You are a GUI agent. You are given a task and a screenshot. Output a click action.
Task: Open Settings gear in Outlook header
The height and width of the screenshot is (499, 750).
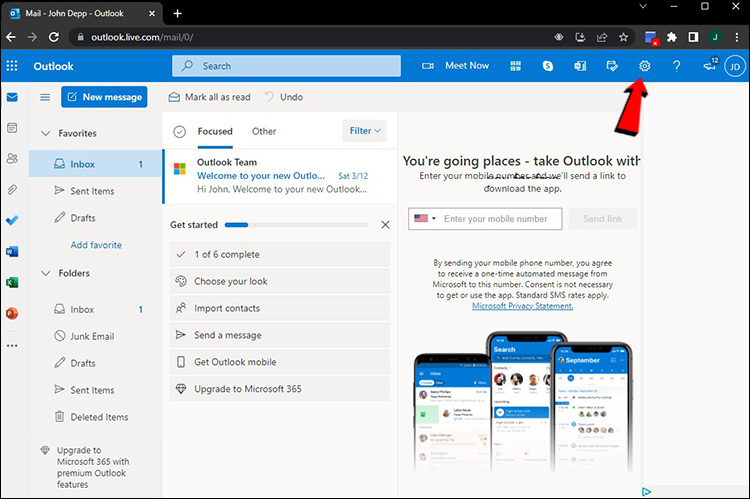click(x=644, y=66)
